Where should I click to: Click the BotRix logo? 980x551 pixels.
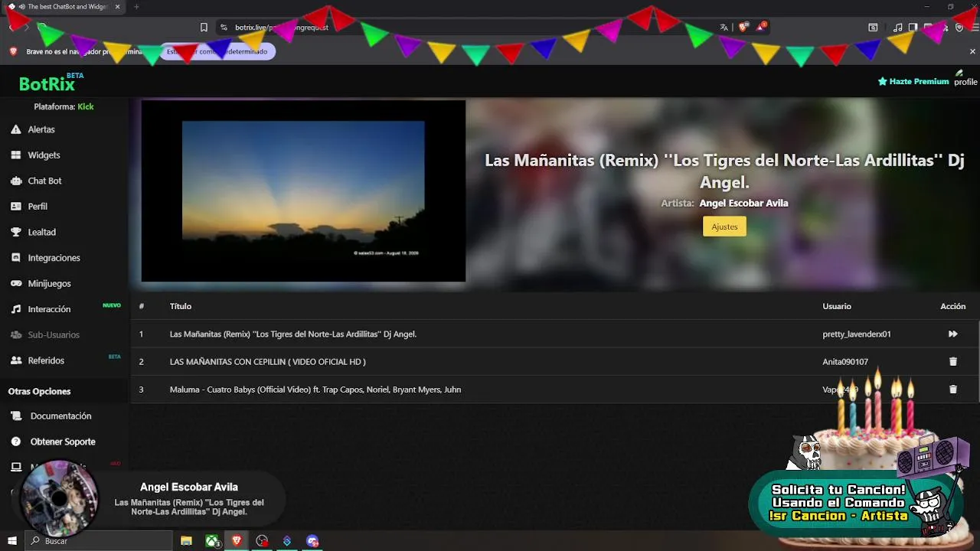[47, 83]
